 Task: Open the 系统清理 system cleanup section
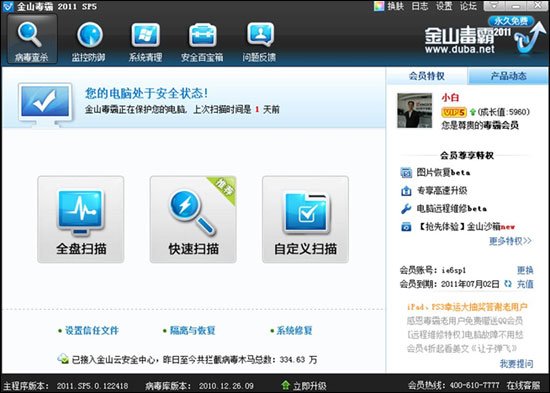(x=145, y=42)
